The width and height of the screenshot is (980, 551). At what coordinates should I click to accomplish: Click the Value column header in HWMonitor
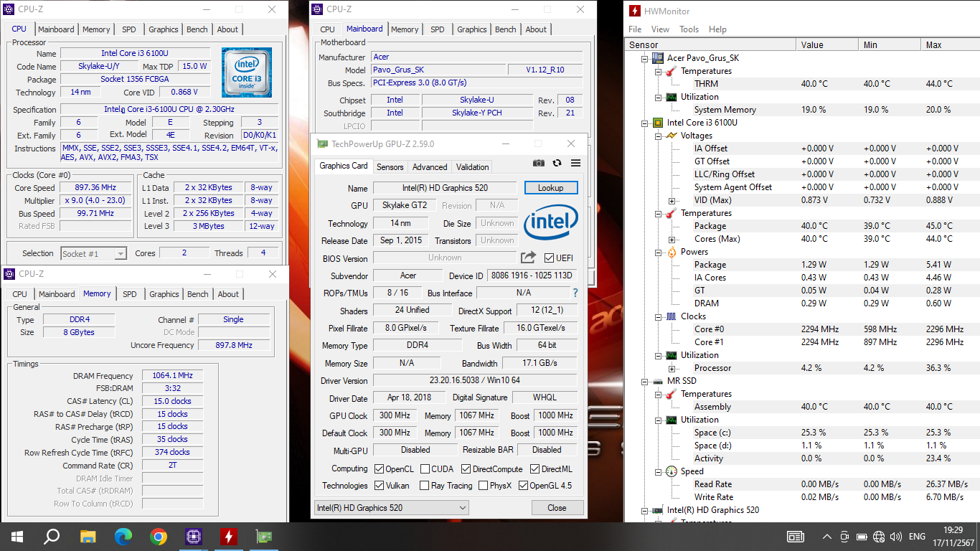[x=827, y=44]
